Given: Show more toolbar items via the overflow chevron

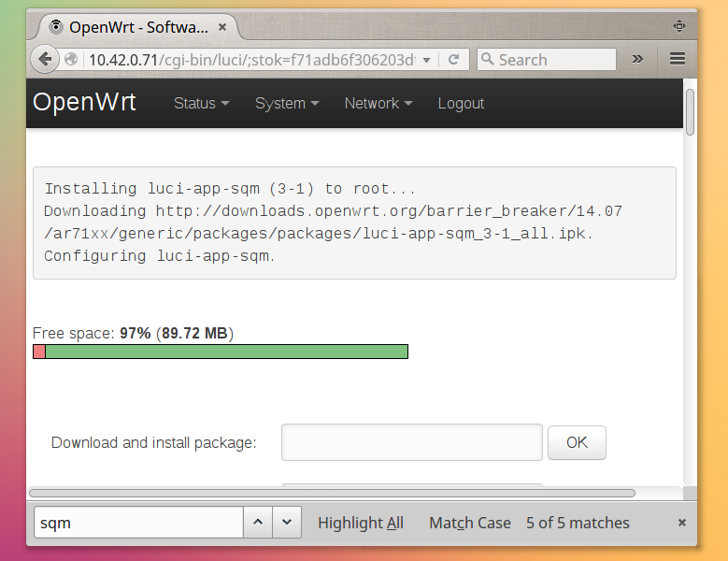Looking at the screenshot, I should tap(637, 59).
